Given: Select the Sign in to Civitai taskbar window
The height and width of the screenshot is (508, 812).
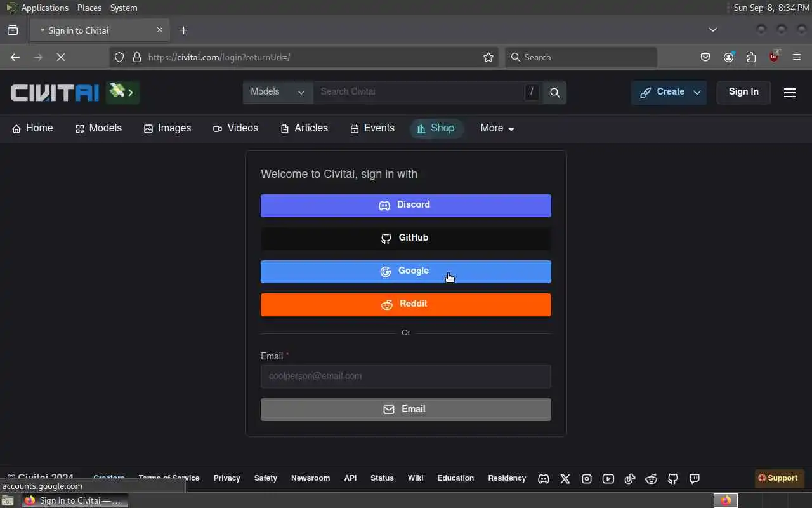Looking at the screenshot, I should [x=75, y=500].
